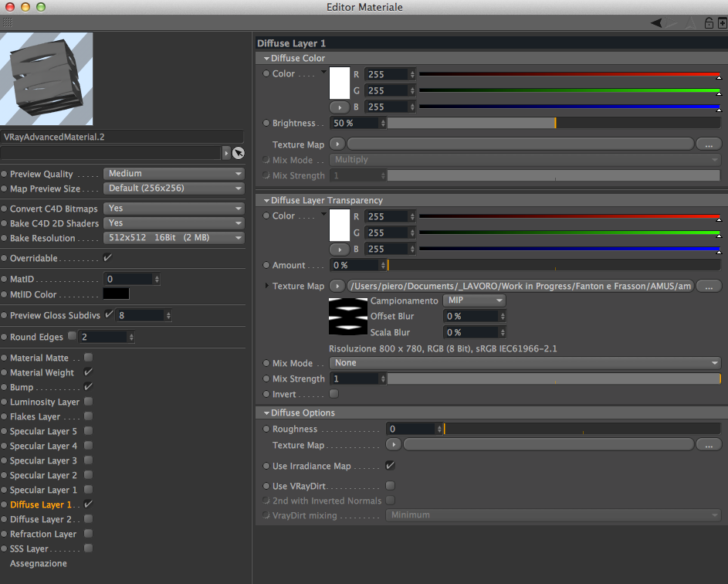Click the new window plus icon
Screen dimensions: 728x584
[x=723, y=22]
